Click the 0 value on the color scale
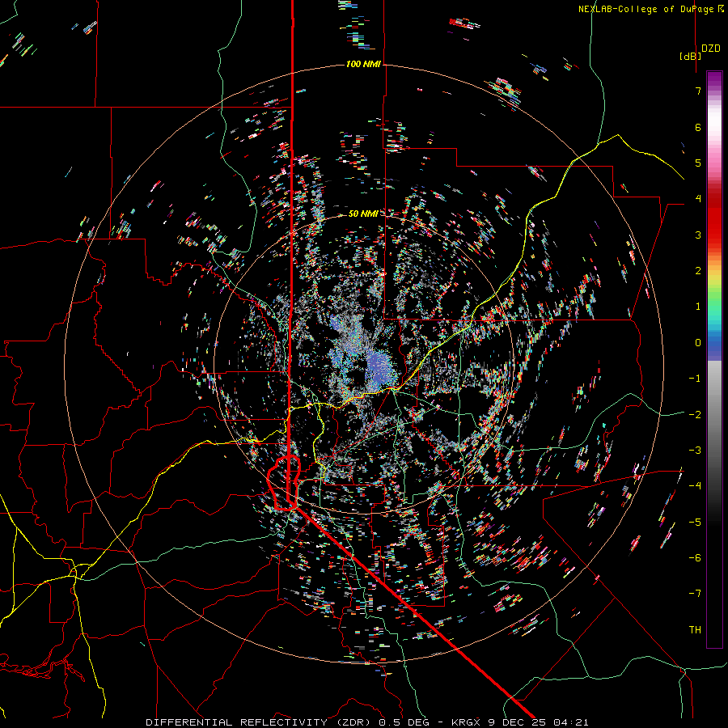 coord(698,343)
